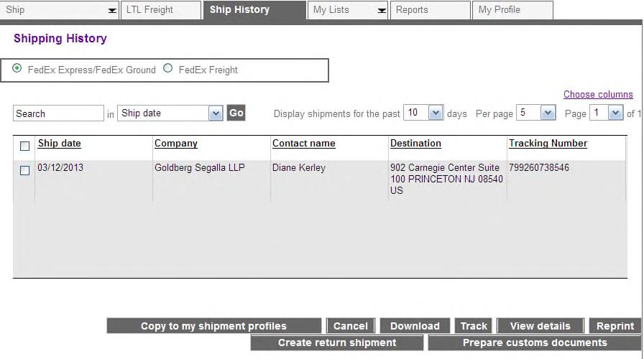The width and height of the screenshot is (644, 359).
Task: Click the Reprint button
Action: pyautogui.click(x=615, y=326)
